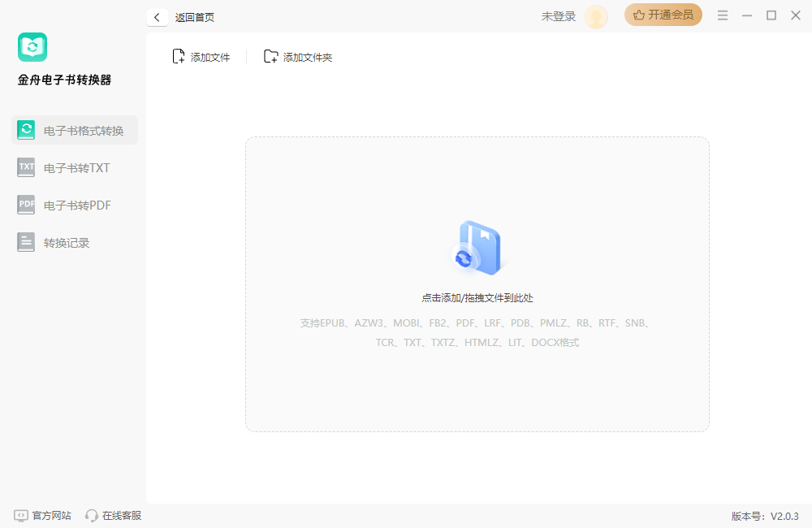Click 点击添加/拖拽文件到此处 prompt text
The image size is (812, 528).
(x=477, y=297)
